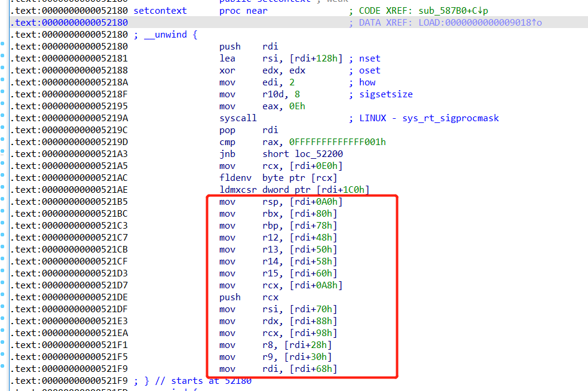Viewport: 588px width, 391px height.
Task: Click the 'oset' comment
Action: click(x=370, y=70)
